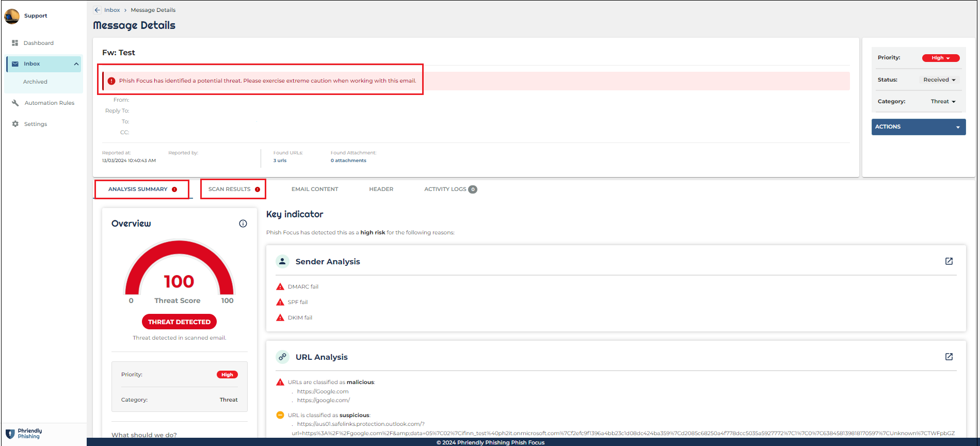This screenshot has height=446, width=980.
Task: Click the Scan Results tab alert dot
Action: [258, 189]
